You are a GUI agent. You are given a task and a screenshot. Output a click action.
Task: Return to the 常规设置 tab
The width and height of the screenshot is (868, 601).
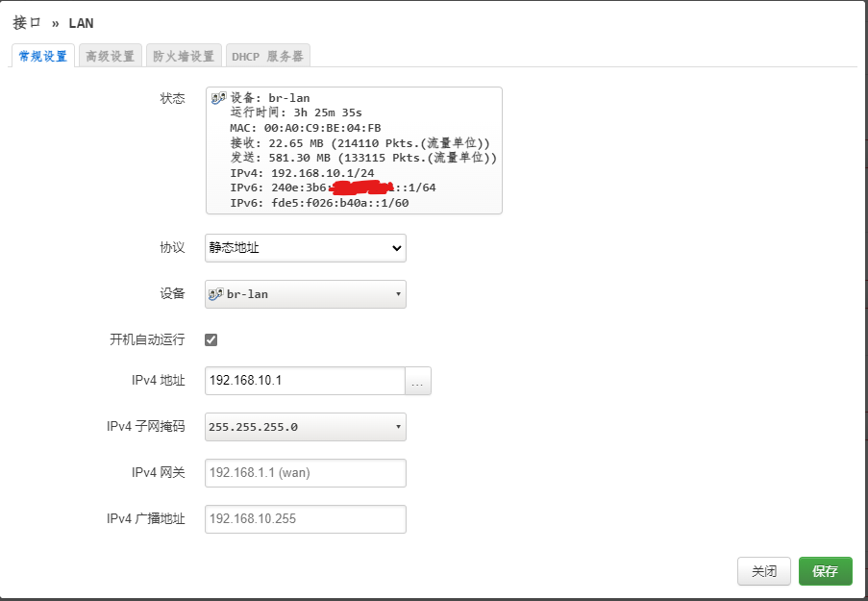click(41, 55)
